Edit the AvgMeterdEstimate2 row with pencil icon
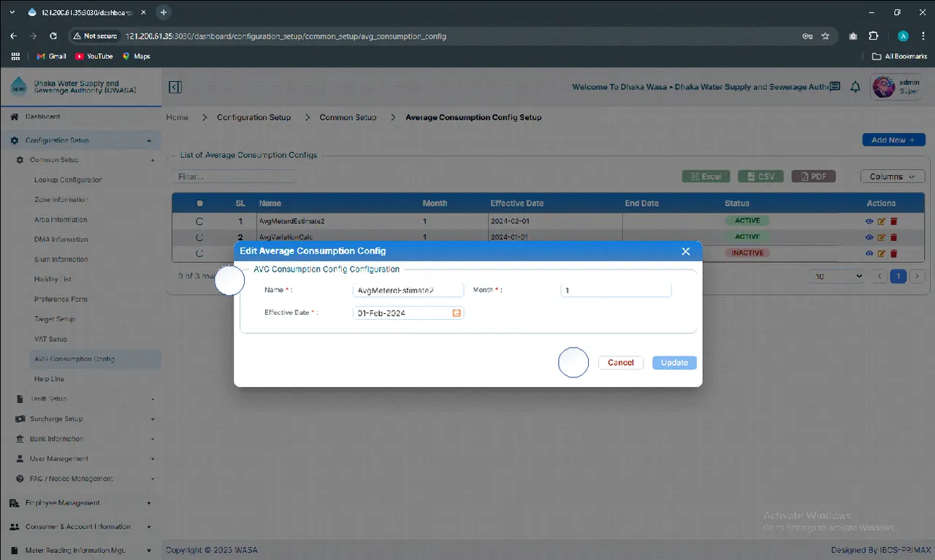 pos(881,221)
